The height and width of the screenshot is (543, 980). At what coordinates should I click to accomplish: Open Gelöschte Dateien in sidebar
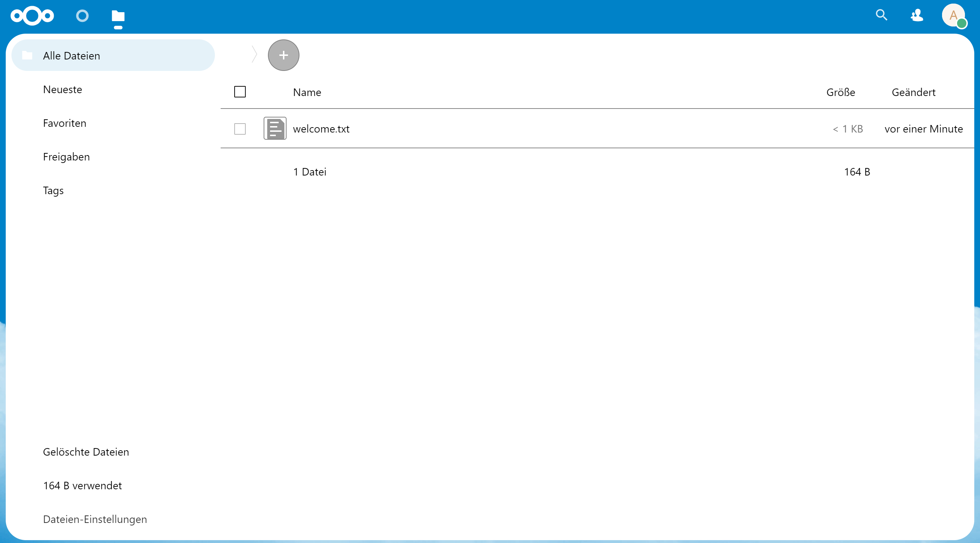(86, 452)
